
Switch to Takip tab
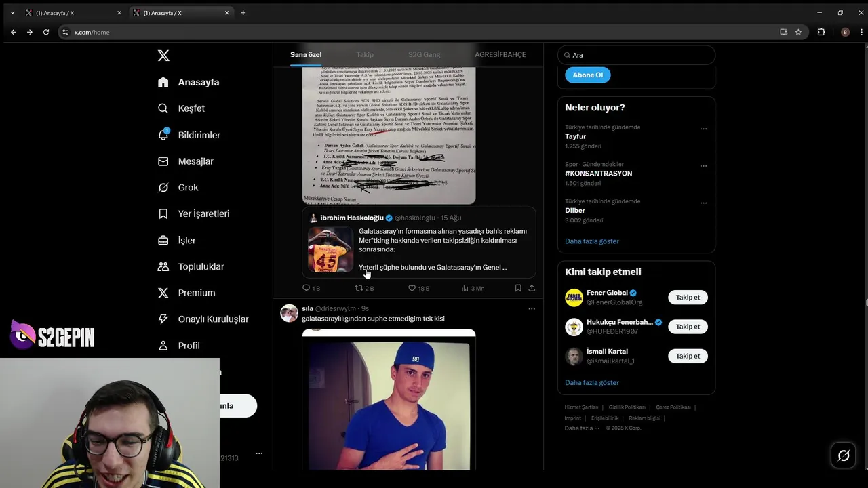pyautogui.click(x=365, y=54)
